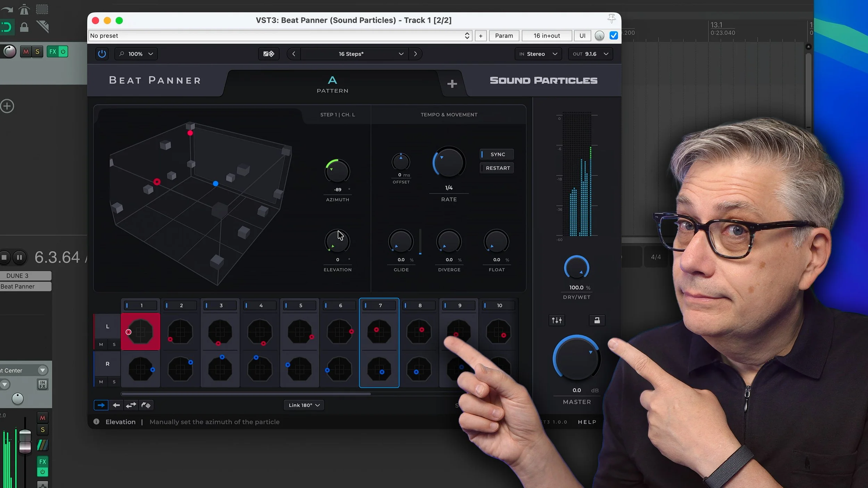
Task: Go to the next preset arrow
Action: pos(415,54)
